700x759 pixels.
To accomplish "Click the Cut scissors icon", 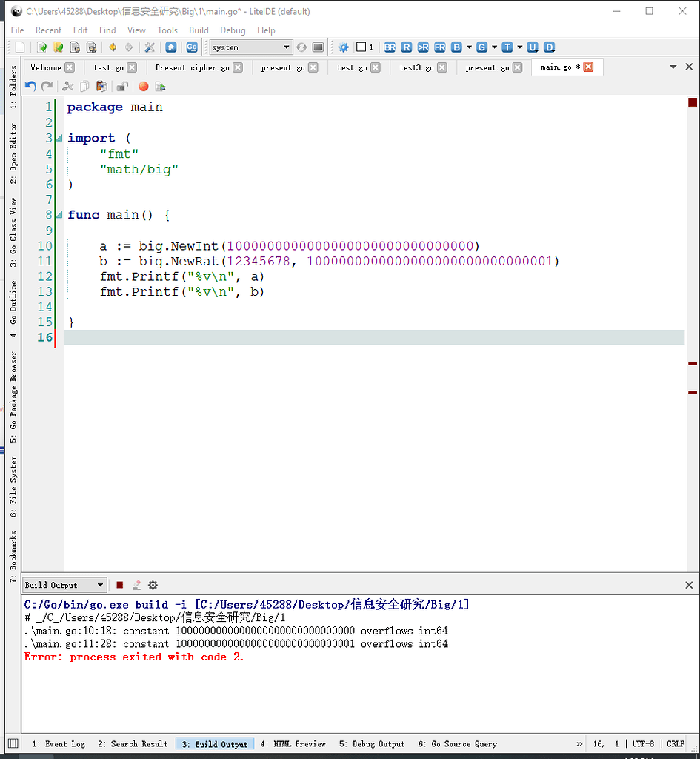I will point(68,87).
